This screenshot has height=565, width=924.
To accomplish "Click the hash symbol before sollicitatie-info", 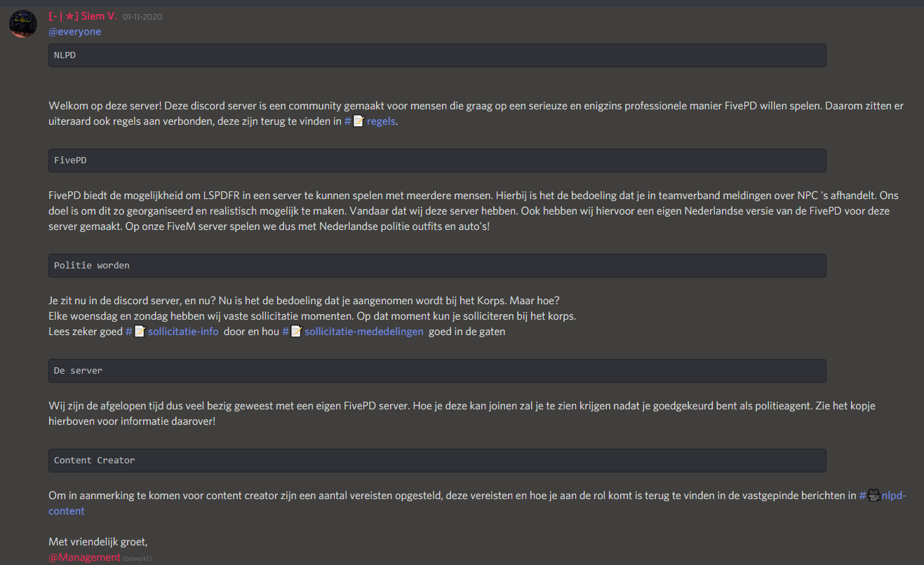I will [x=129, y=332].
